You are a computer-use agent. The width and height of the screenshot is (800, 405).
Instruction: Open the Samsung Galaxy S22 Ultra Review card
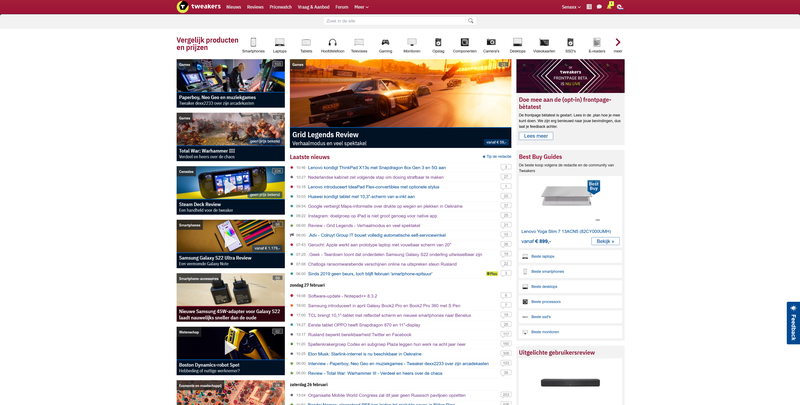tap(231, 244)
